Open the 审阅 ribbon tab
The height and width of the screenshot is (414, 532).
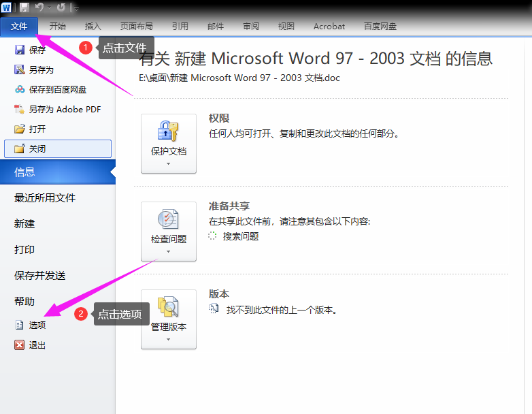(251, 27)
